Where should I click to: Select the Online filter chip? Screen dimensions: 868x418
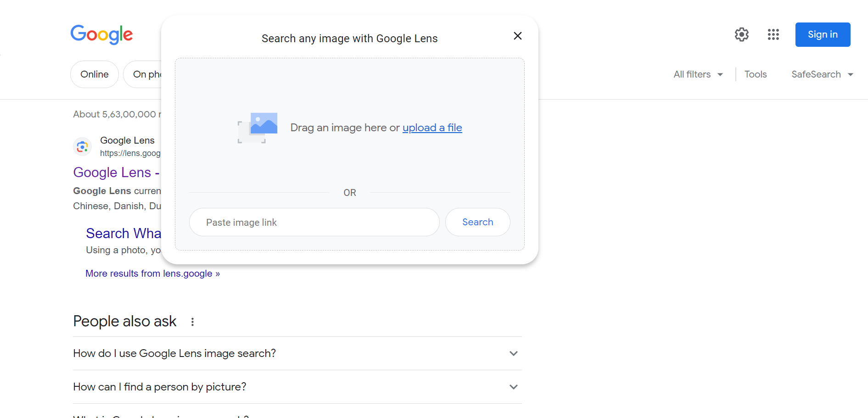(x=95, y=74)
